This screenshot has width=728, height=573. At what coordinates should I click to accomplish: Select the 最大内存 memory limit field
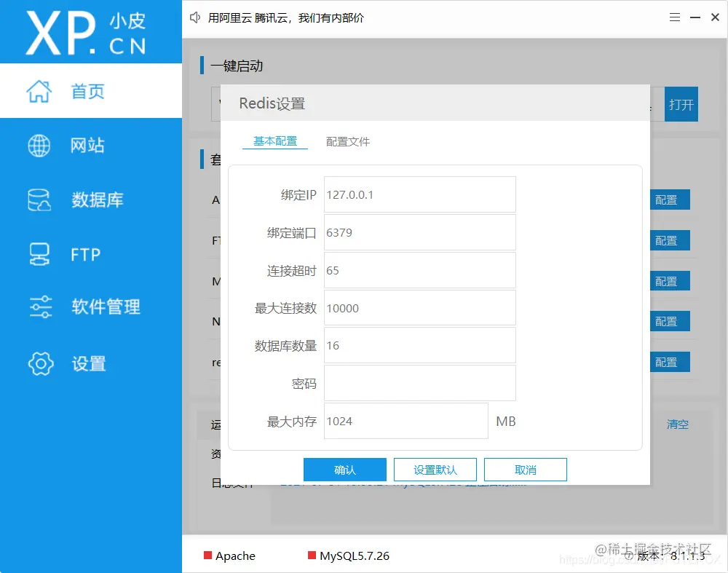pyautogui.click(x=405, y=421)
